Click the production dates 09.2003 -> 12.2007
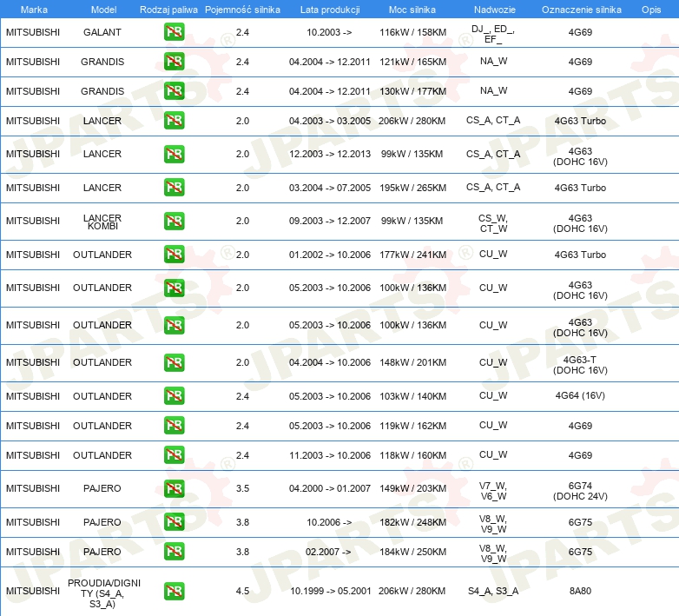 point(330,221)
